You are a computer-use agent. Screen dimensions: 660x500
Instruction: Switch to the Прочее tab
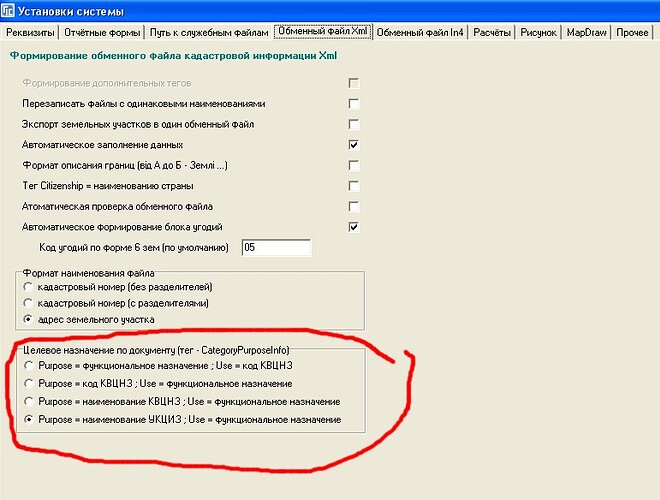pos(632,32)
